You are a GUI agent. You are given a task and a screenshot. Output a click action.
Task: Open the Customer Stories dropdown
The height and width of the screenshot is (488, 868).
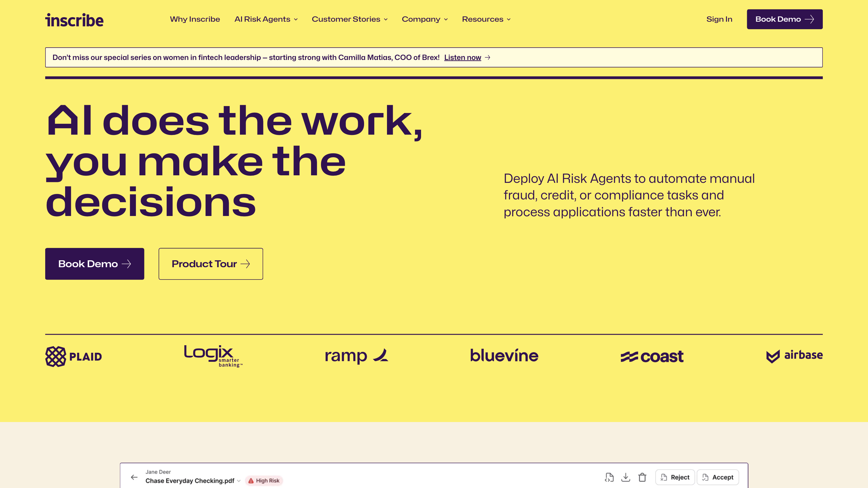click(349, 19)
